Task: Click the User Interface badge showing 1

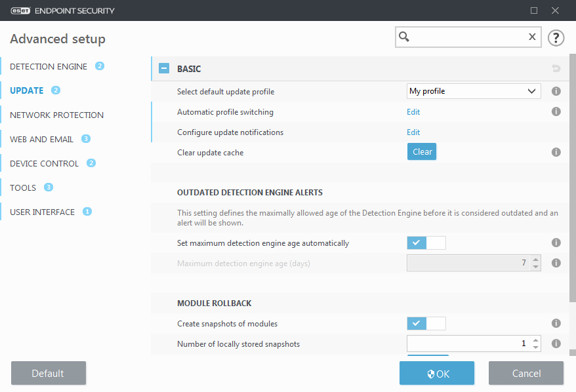Action: 87,212
